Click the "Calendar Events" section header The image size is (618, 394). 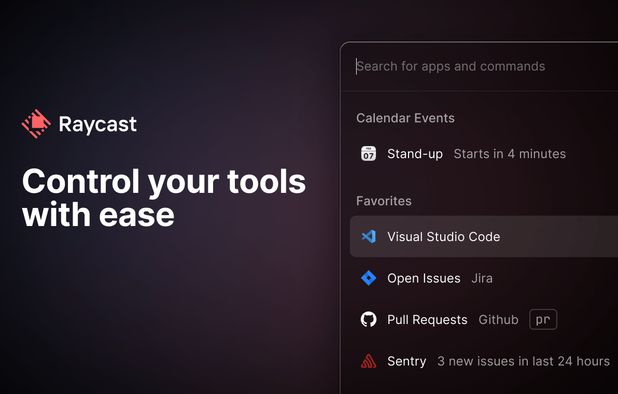(x=405, y=118)
